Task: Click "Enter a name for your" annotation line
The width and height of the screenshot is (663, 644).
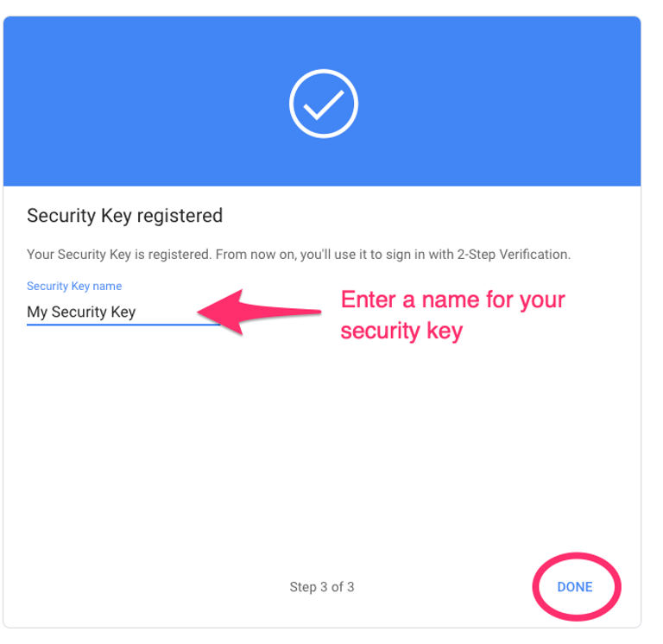Action: pos(452,300)
